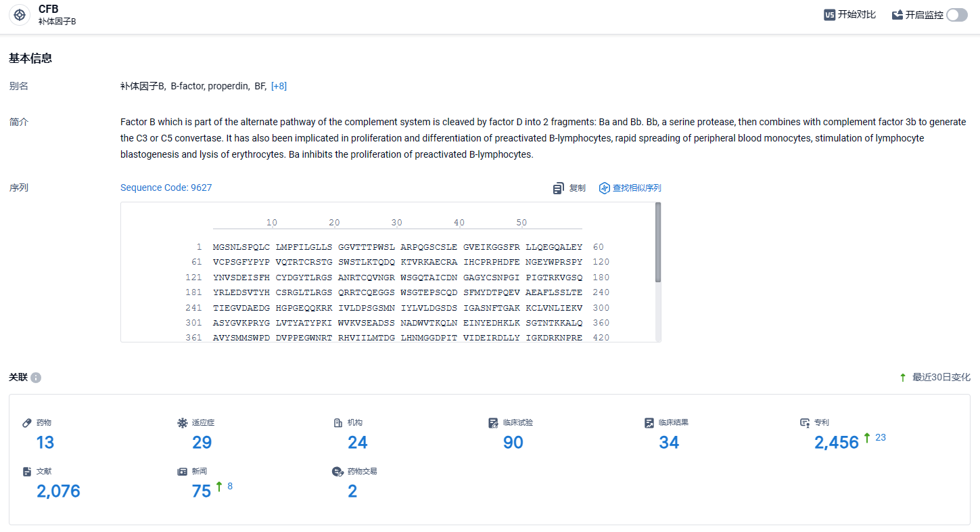The image size is (980, 532).
Task: Toggle the 开启监控 switch
Action: [957, 15]
